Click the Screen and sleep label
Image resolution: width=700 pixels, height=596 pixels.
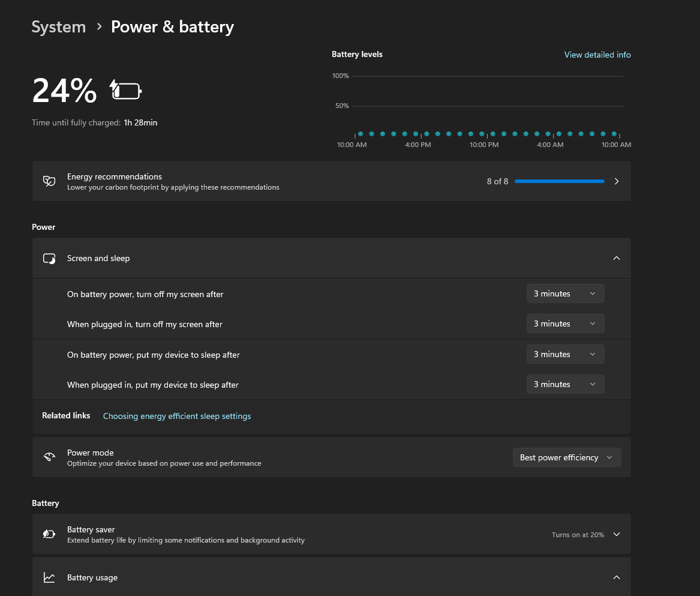click(x=98, y=258)
